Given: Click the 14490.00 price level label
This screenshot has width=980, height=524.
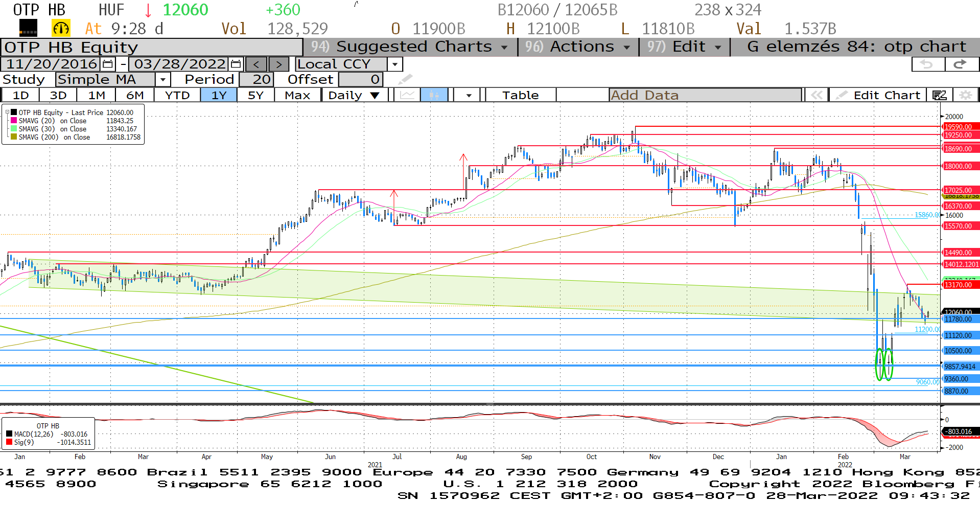Looking at the screenshot, I should [x=961, y=253].
